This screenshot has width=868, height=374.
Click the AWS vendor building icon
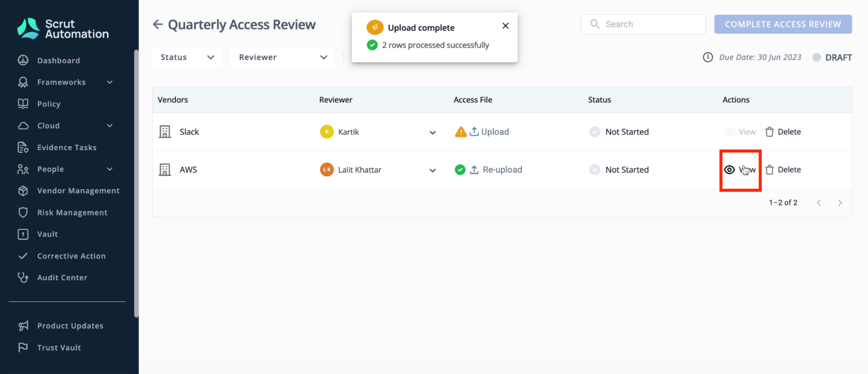165,169
